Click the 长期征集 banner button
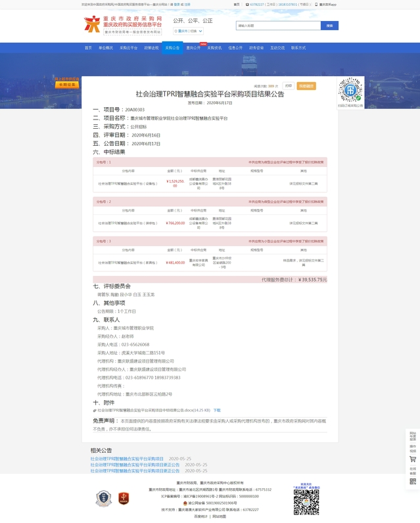The image size is (420, 523). coord(67,85)
